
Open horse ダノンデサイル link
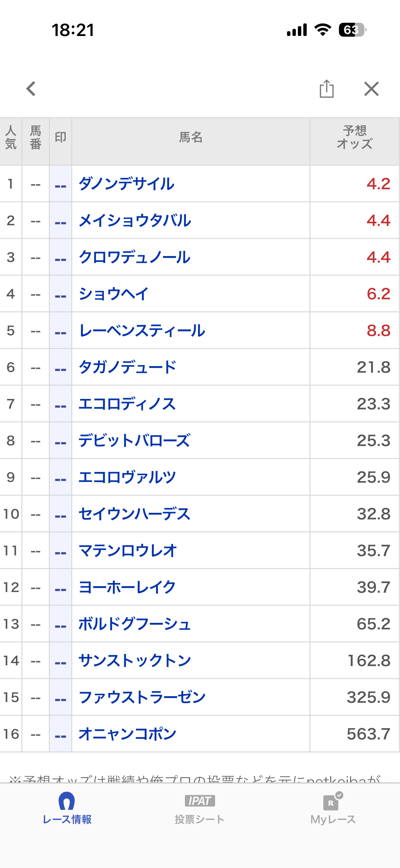click(126, 184)
